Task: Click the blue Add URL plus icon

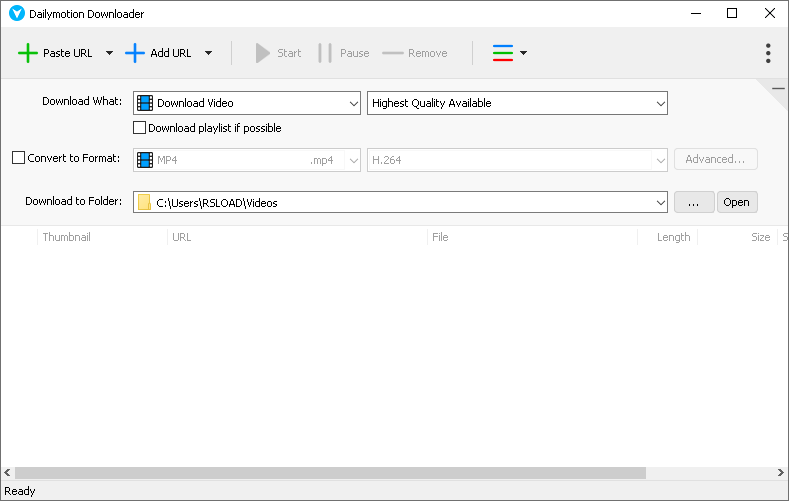Action: (135, 53)
